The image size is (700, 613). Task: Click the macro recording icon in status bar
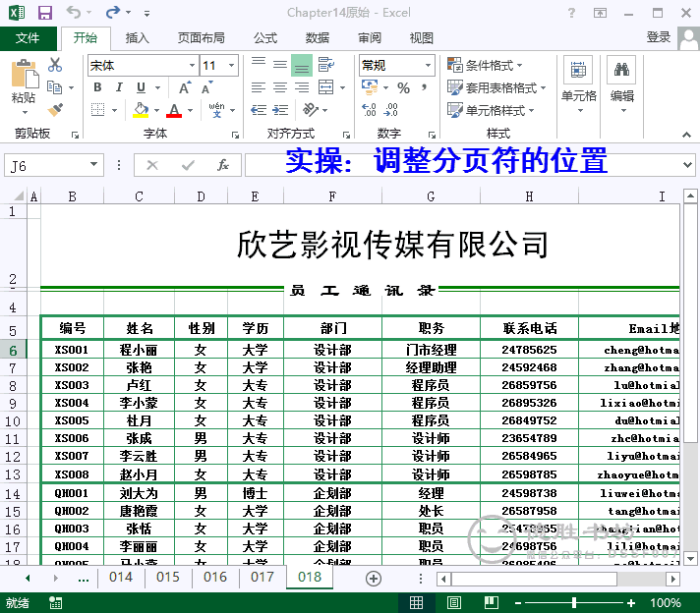(x=55, y=603)
